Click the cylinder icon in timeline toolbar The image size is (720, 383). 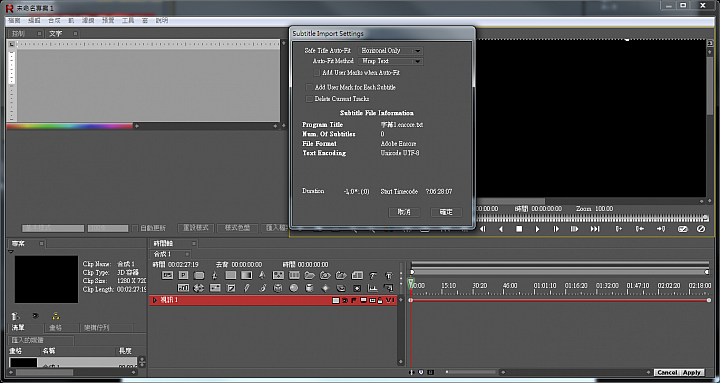tap(309, 288)
